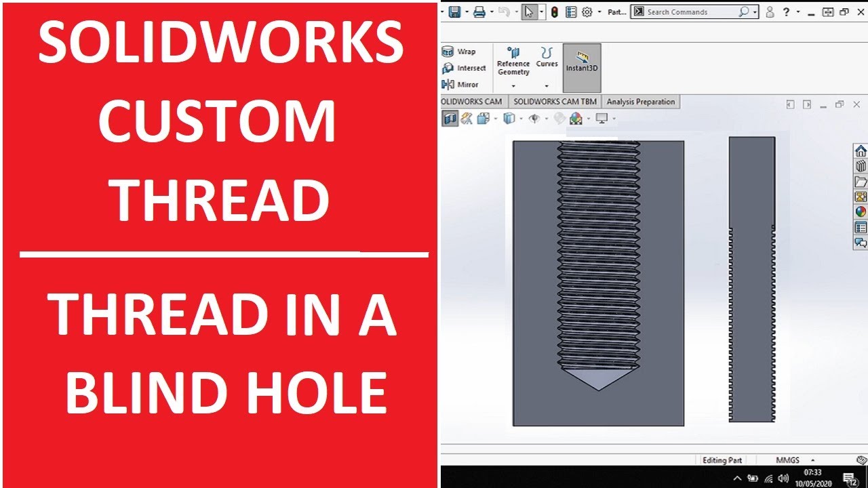The image size is (868, 488).
Task: Open Design Library icon
Action: pos(861,166)
